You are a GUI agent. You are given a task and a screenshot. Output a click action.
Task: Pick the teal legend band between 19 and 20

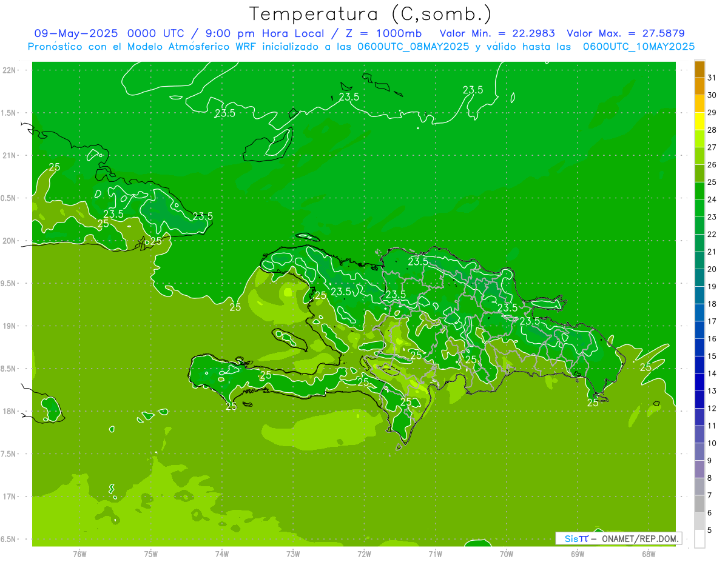point(699,278)
